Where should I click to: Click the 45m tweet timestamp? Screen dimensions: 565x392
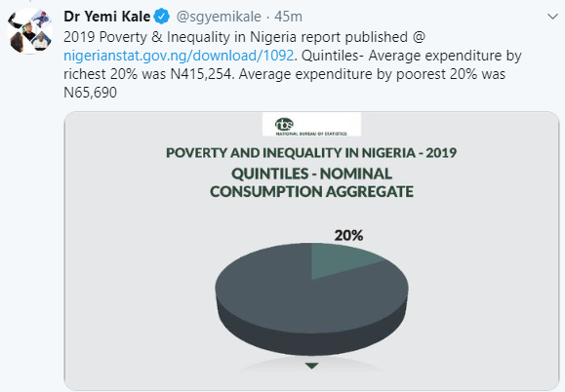click(288, 17)
